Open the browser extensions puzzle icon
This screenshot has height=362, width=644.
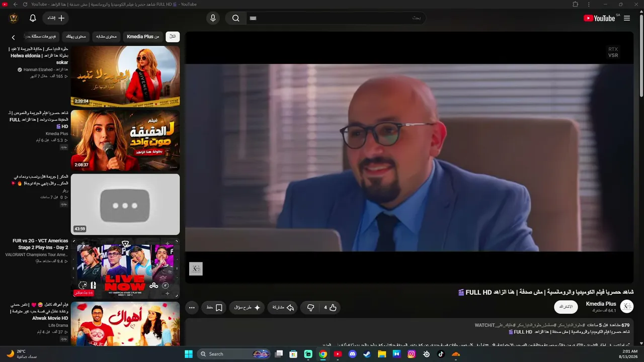click(x=576, y=4)
